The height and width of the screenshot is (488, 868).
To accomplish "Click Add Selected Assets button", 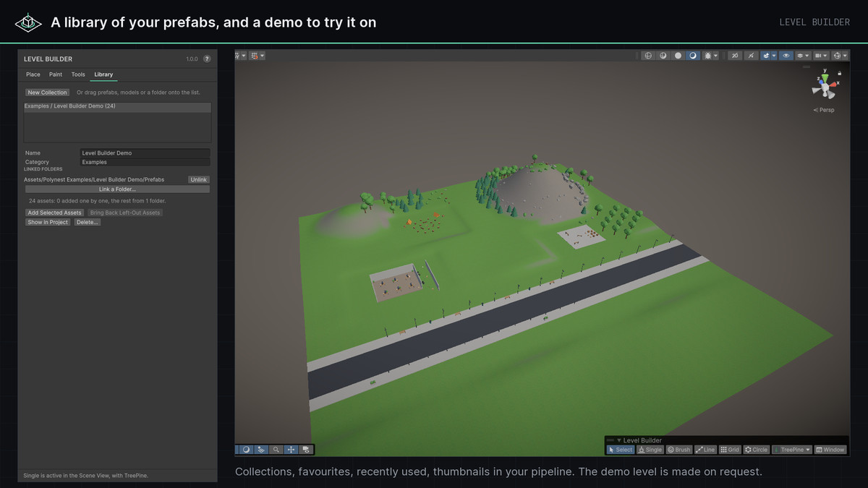I will 55,213.
